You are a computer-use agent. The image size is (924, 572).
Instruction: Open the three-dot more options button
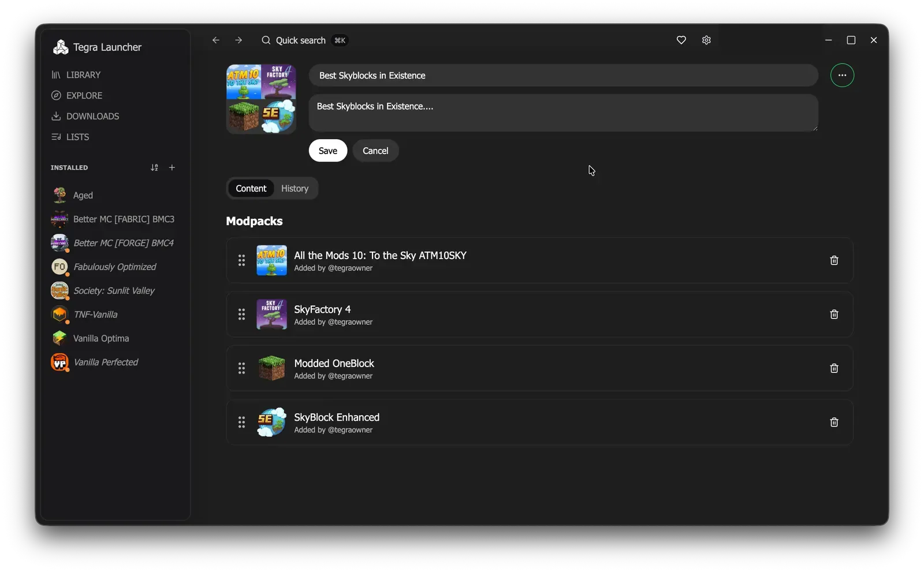coord(842,76)
